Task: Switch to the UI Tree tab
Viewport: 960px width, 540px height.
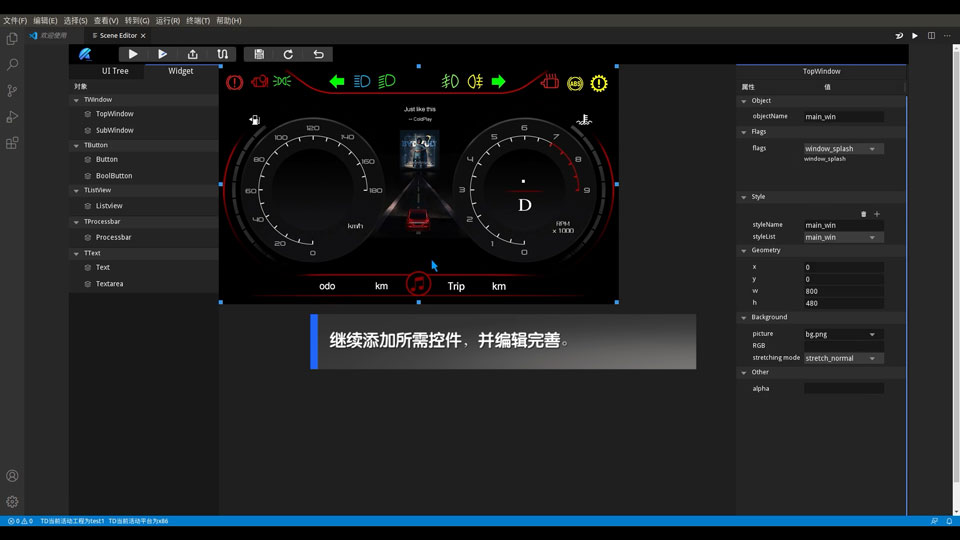Action: pyautogui.click(x=115, y=71)
